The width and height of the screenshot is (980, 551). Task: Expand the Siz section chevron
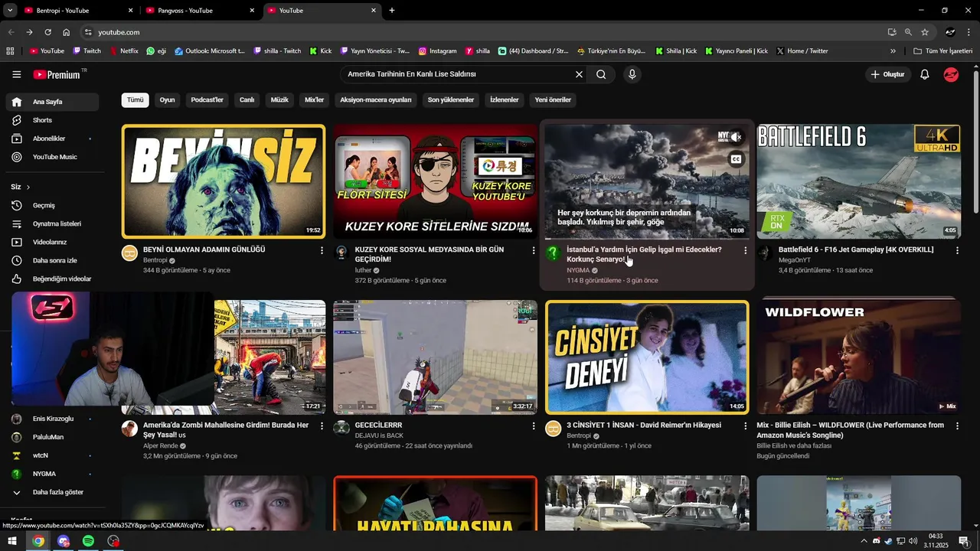coord(28,187)
